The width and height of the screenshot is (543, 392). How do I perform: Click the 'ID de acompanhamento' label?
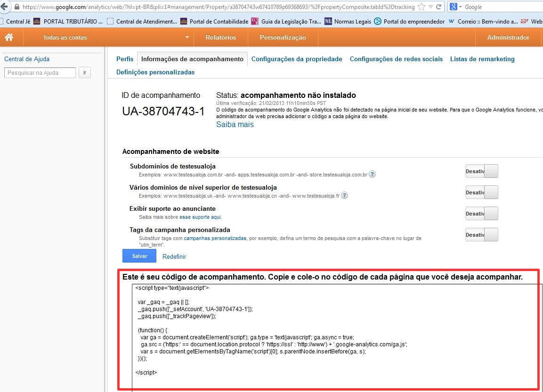161,95
